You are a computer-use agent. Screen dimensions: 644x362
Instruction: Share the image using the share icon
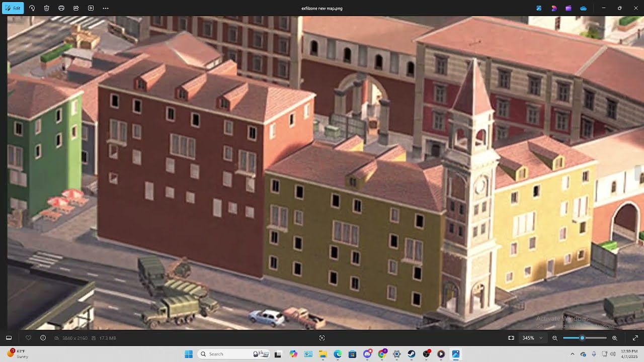pyautogui.click(x=76, y=8)
